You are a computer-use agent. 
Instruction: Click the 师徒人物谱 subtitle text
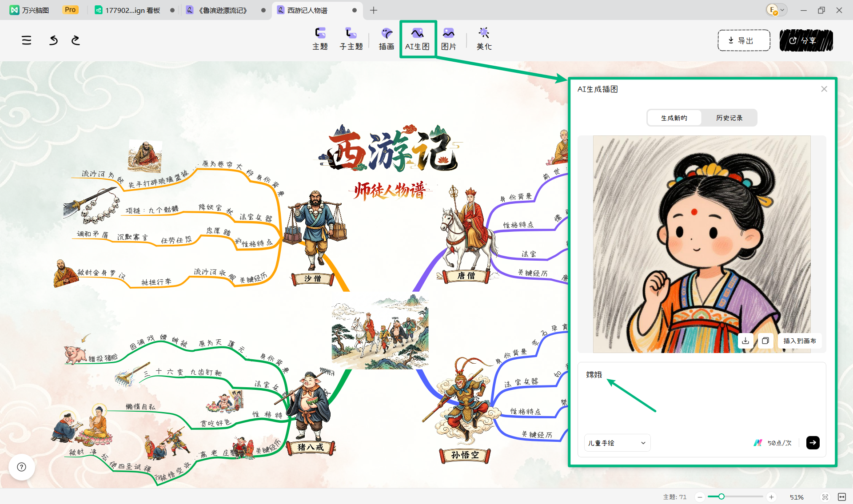[x=390, y=190]
